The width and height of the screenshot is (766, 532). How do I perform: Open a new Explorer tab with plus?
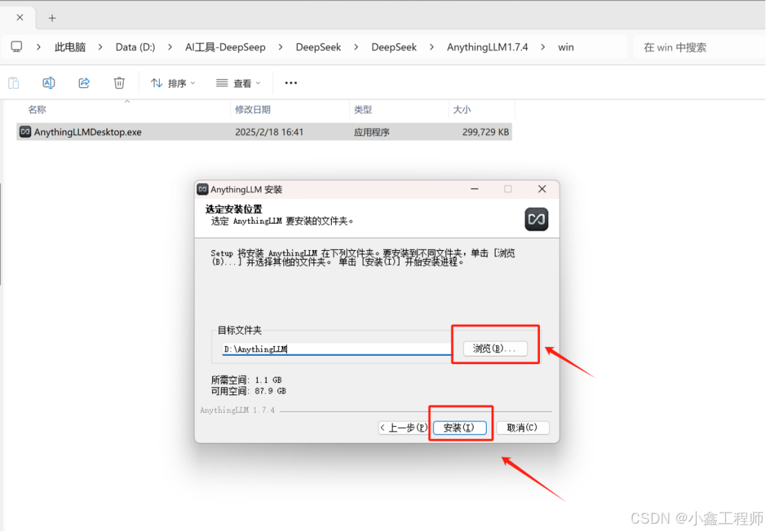[x=53, y=18]
